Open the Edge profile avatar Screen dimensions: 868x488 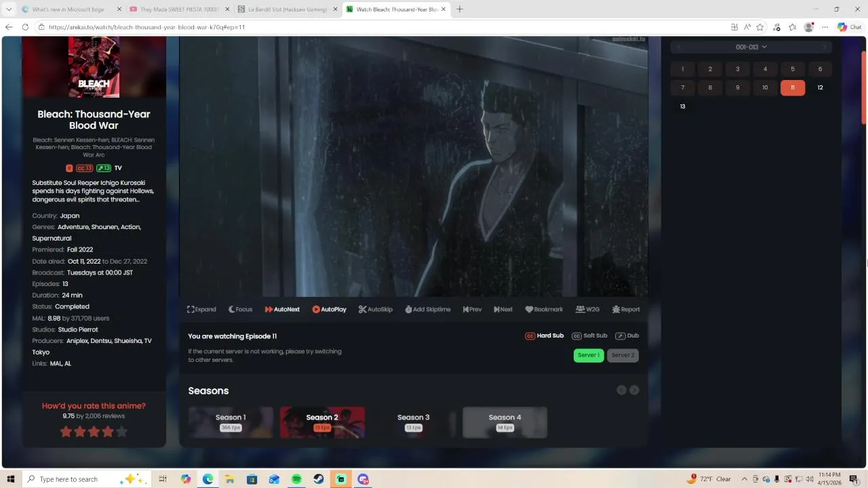click(x=808, y=27)
